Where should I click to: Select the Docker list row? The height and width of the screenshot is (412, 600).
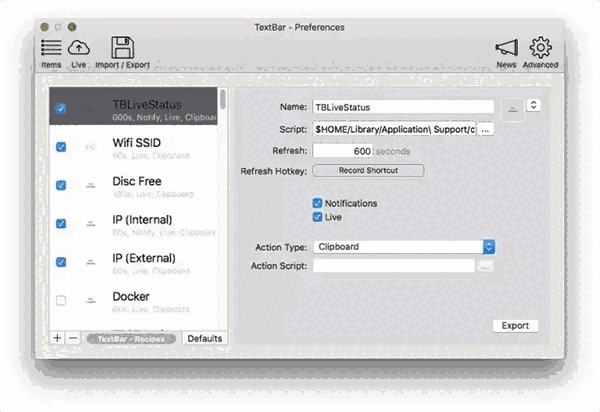pos(133,301)
